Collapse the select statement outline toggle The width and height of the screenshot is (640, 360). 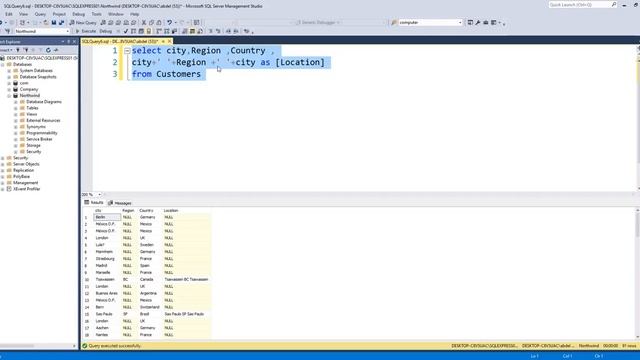127,51
